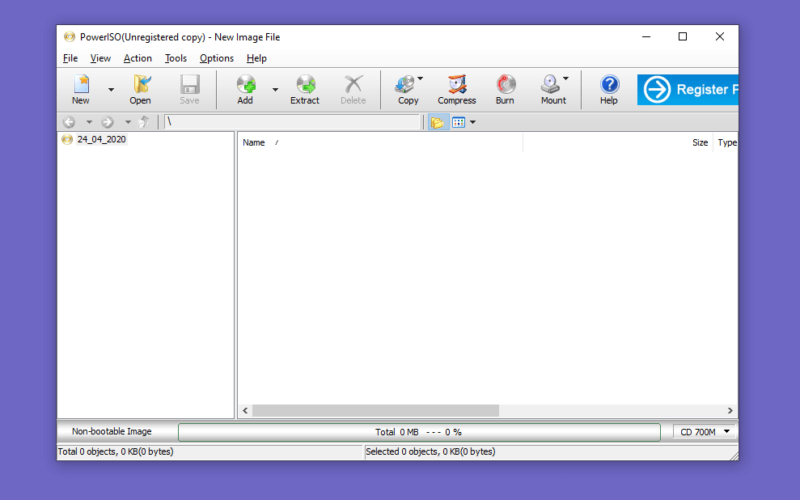Toggle the folder tree panel icon

[x=438, y=122]
